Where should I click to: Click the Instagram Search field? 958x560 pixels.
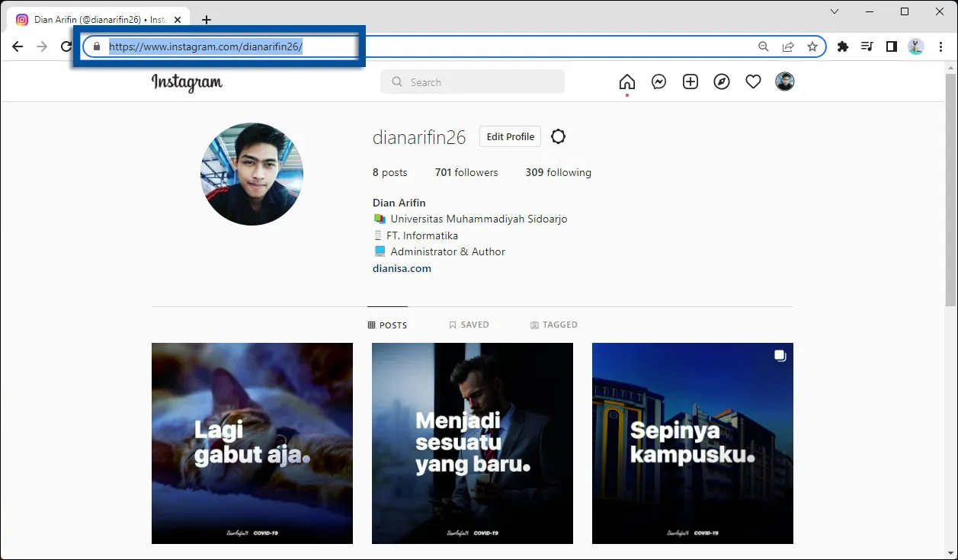point(473,82)
